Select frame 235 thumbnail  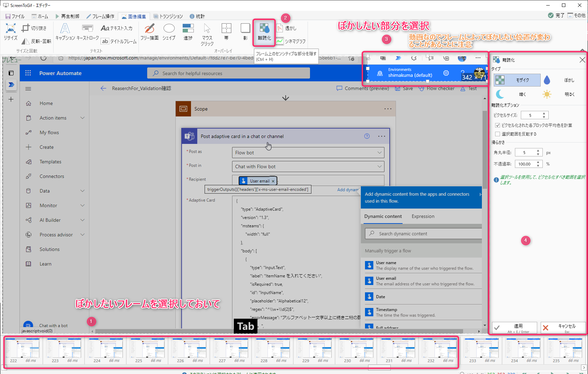pyautogui.click(x=565, y=350)
